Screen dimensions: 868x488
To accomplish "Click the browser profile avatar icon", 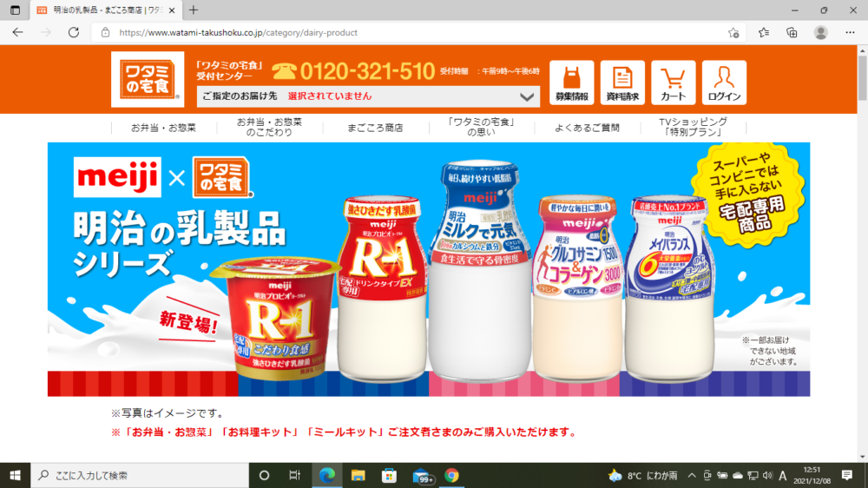I will click(x=820, y=33).
